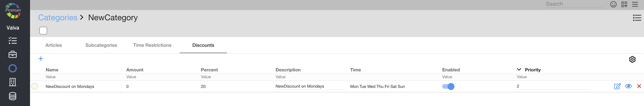Go back via the Categories breadcrumb link
644x106 pixels.
58,17
